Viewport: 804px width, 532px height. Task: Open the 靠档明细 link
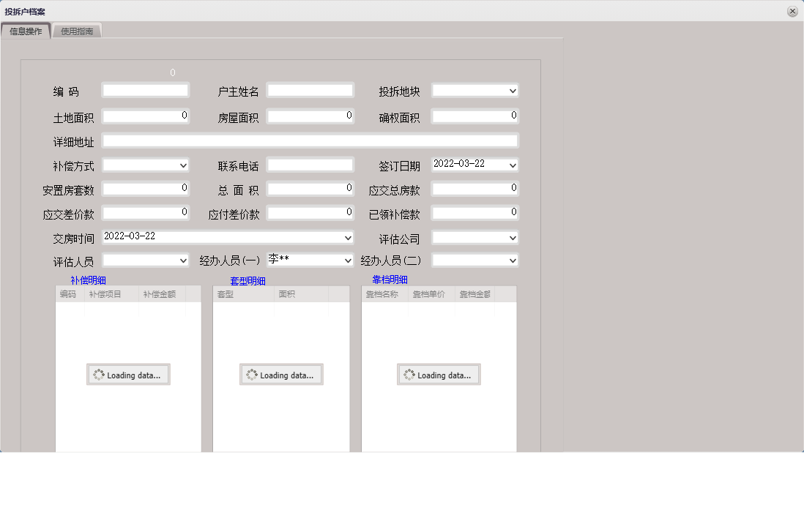390,279
